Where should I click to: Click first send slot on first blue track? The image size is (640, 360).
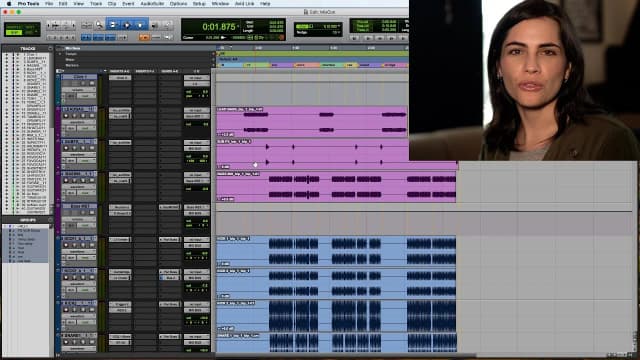169,240
